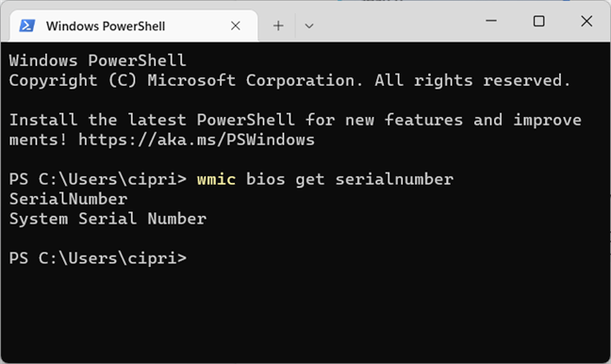Click the PowerShell icon in the tab
611x364 pixels.
click(x=27, y=25)
